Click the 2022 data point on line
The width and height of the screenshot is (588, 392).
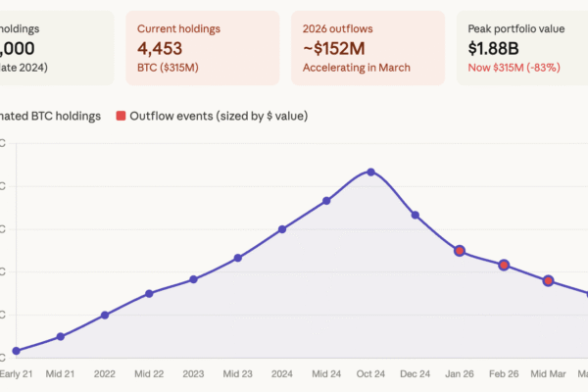pos(105,315)
